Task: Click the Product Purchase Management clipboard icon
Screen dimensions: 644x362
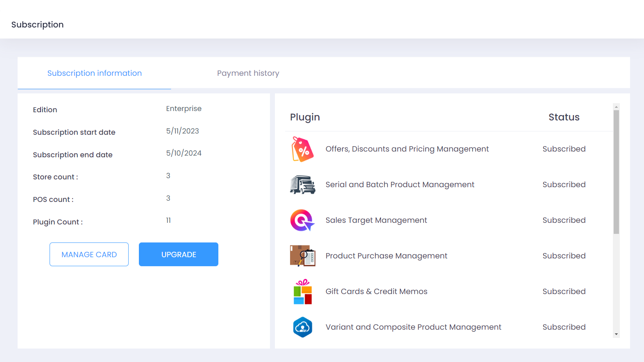Action: [302, 256]
